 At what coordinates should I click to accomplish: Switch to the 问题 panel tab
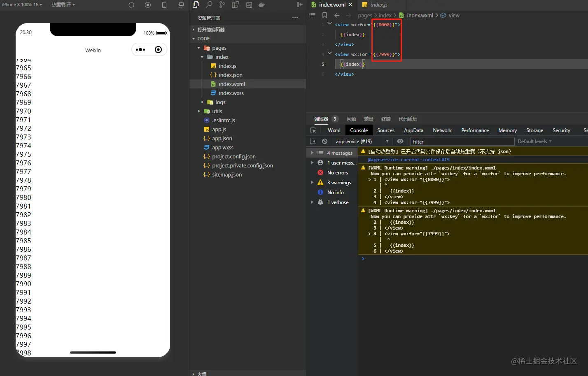pos(351,119)
